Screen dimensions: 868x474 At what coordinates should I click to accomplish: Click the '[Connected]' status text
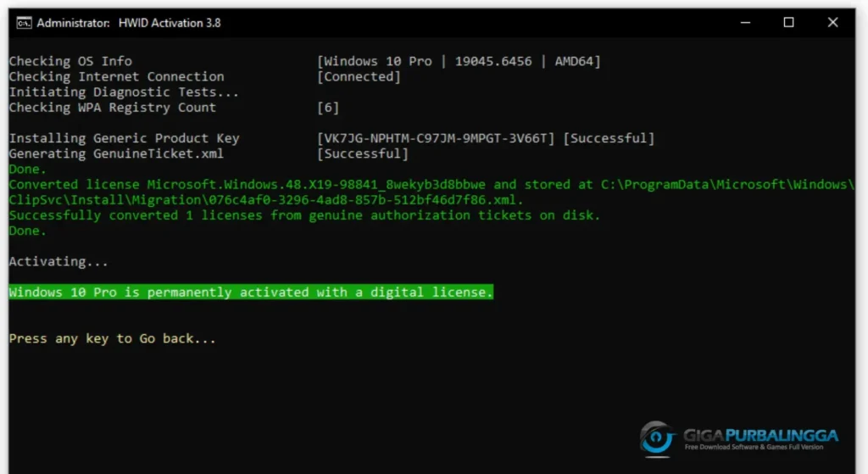[359, 76]
